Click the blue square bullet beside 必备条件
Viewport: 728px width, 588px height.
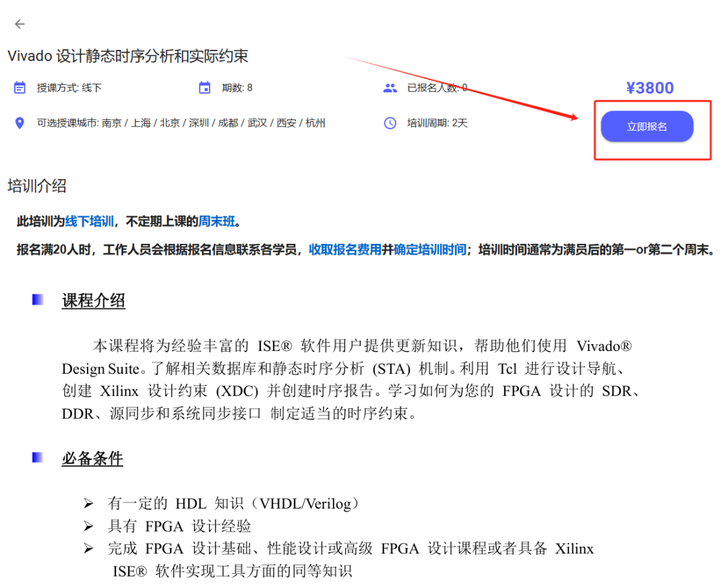38,457
